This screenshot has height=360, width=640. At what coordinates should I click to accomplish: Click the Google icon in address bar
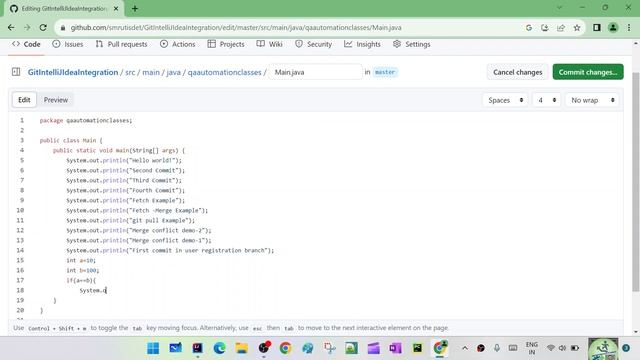pos(529,28)
